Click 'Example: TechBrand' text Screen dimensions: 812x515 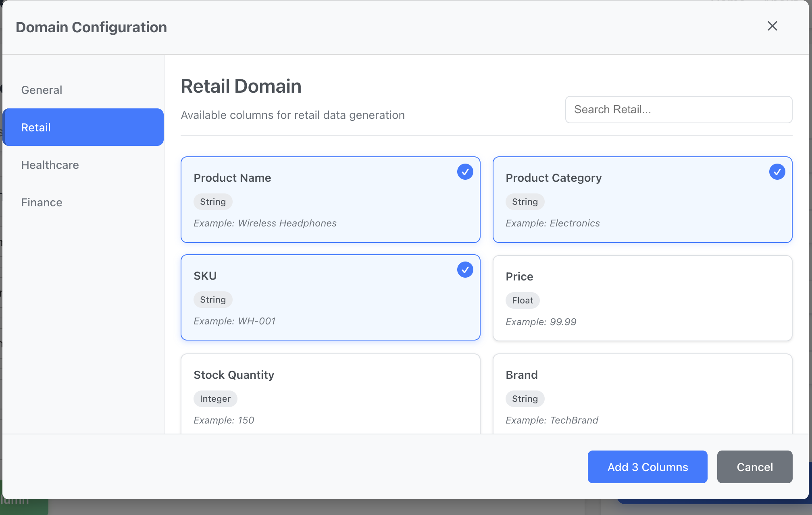pos(552,420)
